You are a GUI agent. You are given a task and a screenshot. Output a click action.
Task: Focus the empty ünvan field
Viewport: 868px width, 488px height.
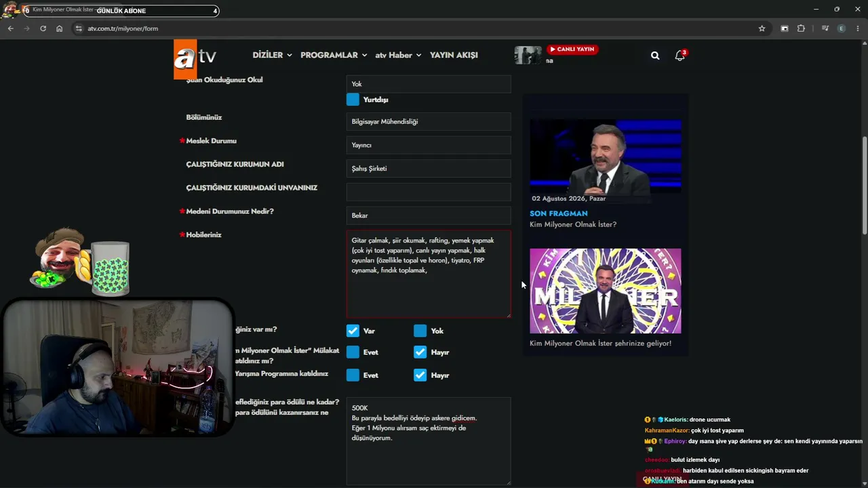(x=429, y=192)
